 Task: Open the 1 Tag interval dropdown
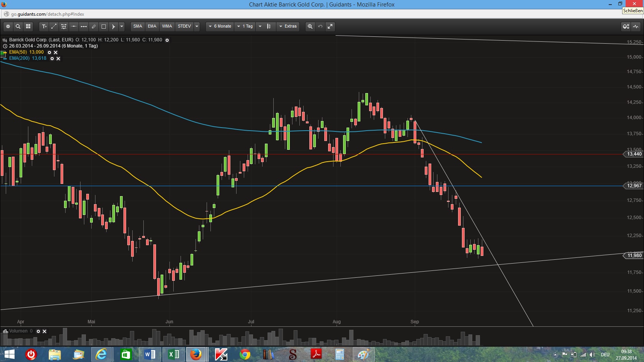coord(245,26)
